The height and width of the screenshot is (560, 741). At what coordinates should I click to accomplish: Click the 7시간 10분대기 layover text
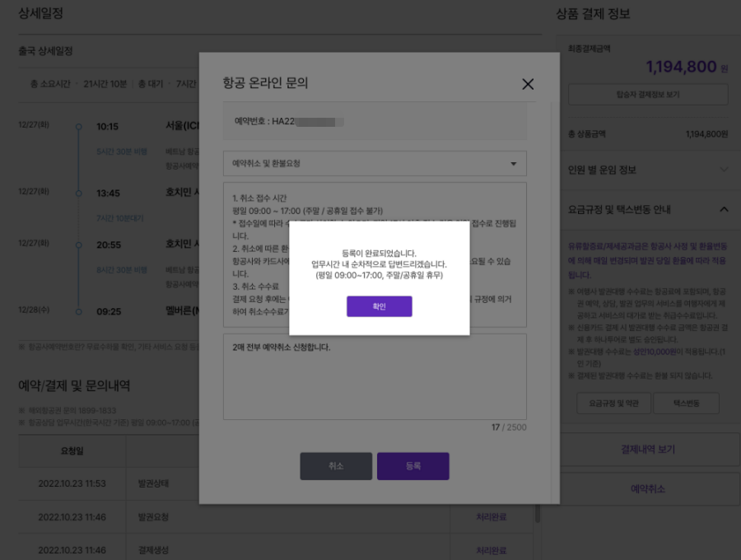tap(119, 218)
